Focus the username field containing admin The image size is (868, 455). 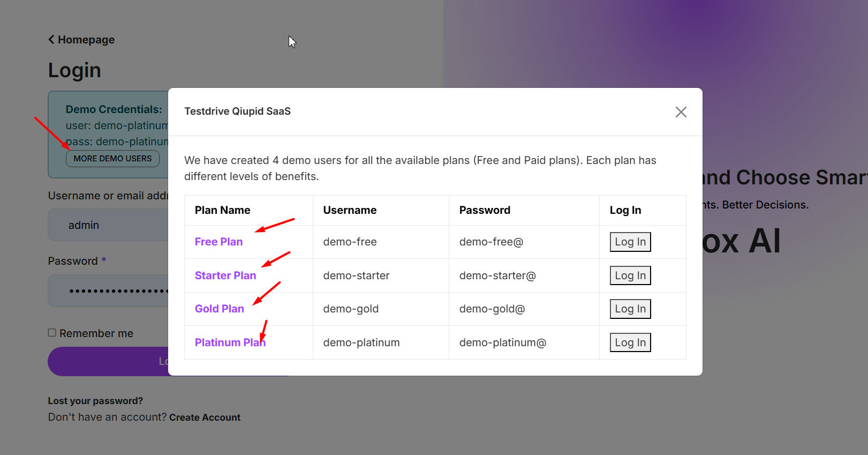(108, 225)
